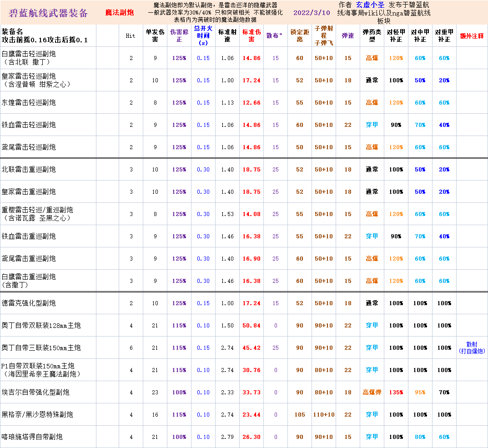Select the 鸢尾雷击重巡副炮 row name

click(x=29, y=259)
